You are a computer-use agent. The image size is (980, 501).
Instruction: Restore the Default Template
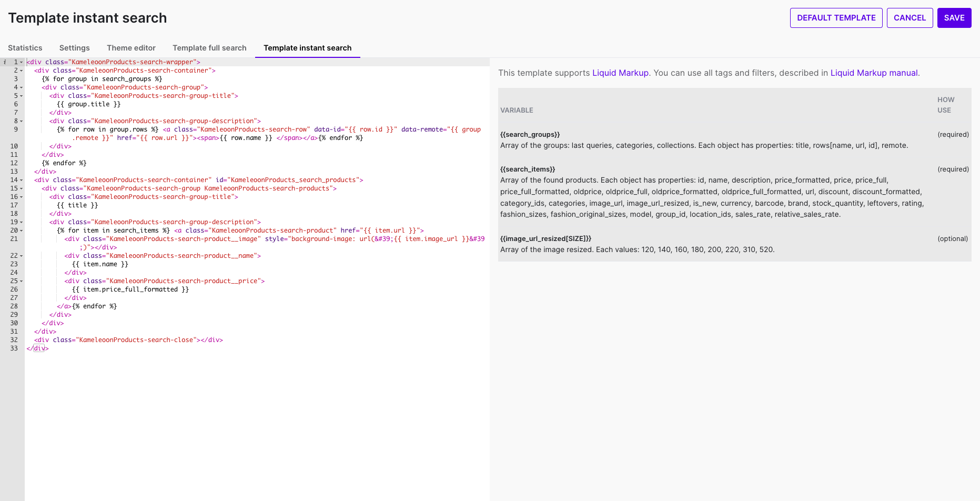(x=836, y=18)
